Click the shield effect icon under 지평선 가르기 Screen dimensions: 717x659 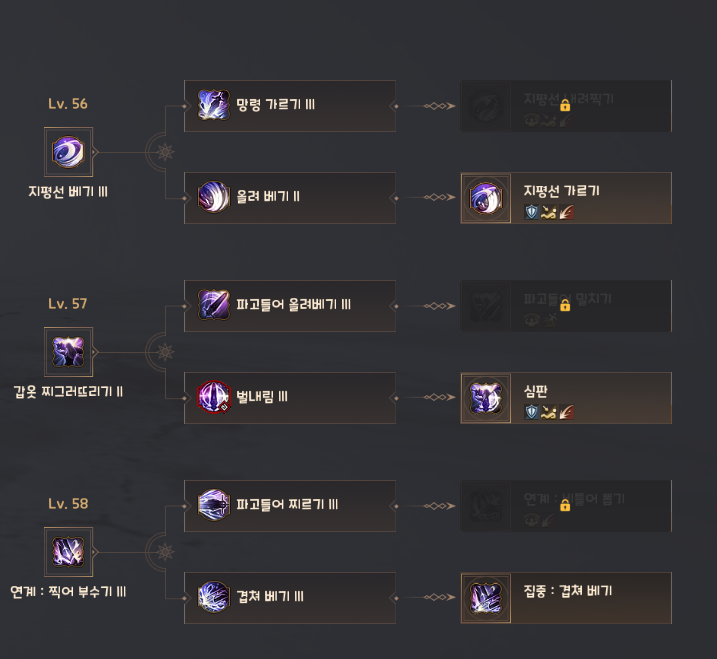532,212
